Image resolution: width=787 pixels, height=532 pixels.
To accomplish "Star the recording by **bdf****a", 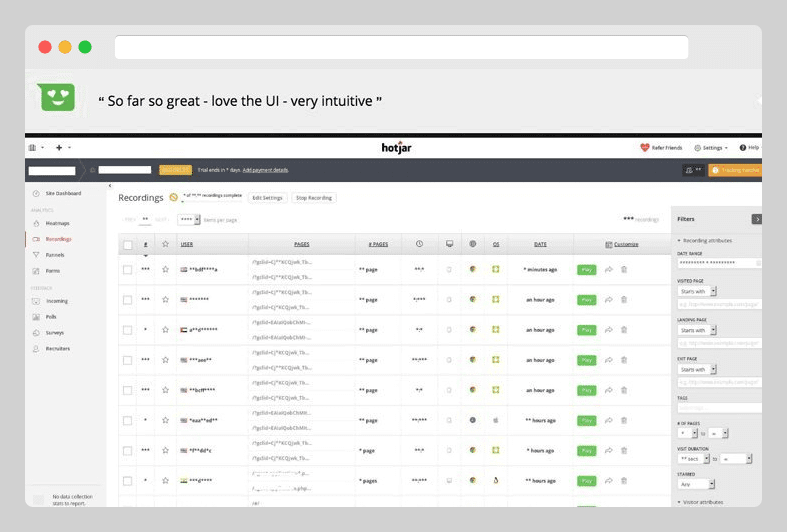I will point(165,270).
